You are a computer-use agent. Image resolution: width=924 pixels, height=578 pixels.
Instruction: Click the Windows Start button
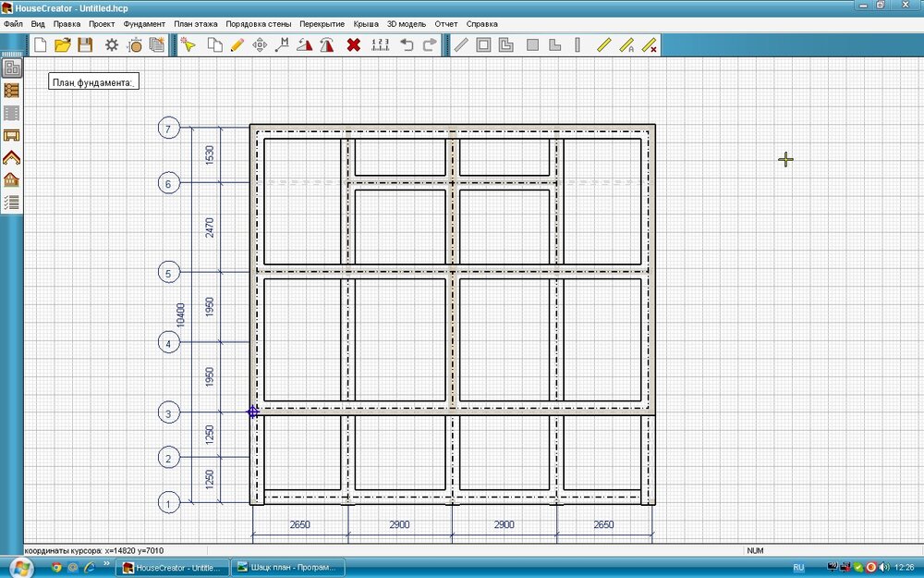click(21, 569)
